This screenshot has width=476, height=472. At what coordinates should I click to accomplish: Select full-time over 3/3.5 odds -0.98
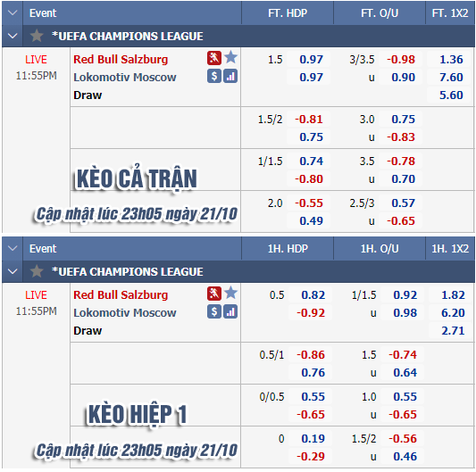[401, 60]
